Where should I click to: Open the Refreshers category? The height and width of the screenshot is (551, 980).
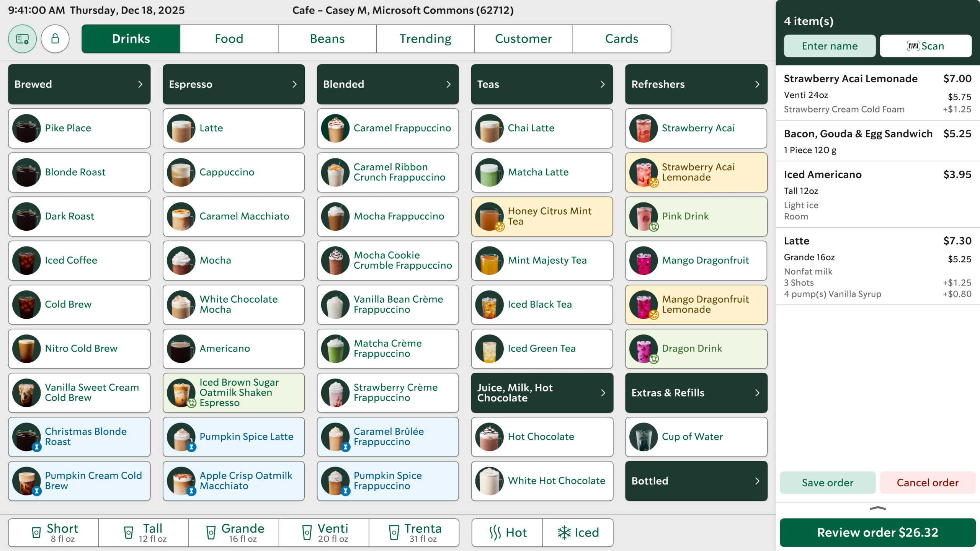pyautogui.click(x=696, y=84)
